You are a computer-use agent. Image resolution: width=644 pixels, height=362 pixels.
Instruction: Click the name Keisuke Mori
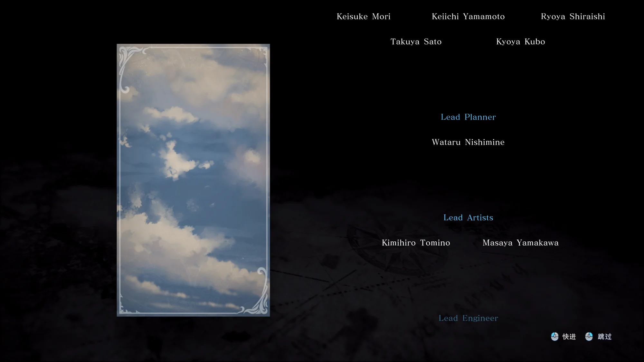(x=364, y=16)
